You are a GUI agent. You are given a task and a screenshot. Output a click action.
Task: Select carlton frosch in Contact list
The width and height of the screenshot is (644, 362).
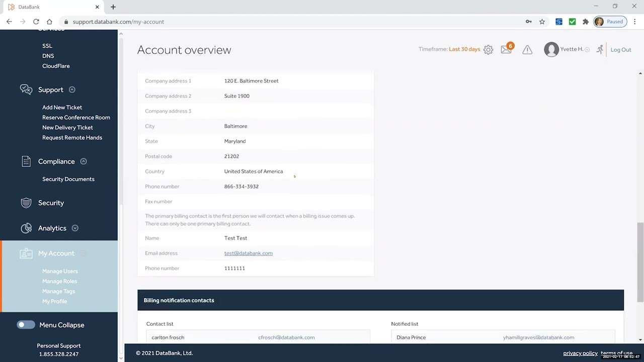click(168, 337)
